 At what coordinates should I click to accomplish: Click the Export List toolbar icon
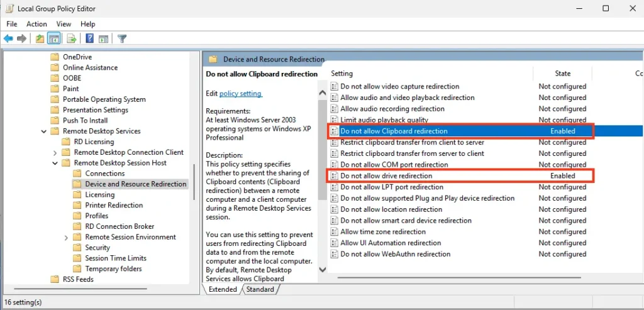point(72,38)
